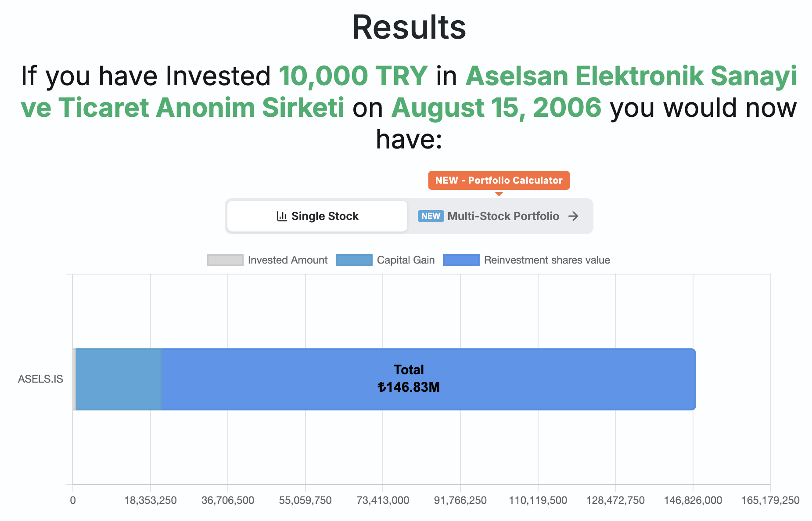Open the NEW - Portfolio Calculator callout
This screenshot has width=812, height=521.
(x=499, y=181)
